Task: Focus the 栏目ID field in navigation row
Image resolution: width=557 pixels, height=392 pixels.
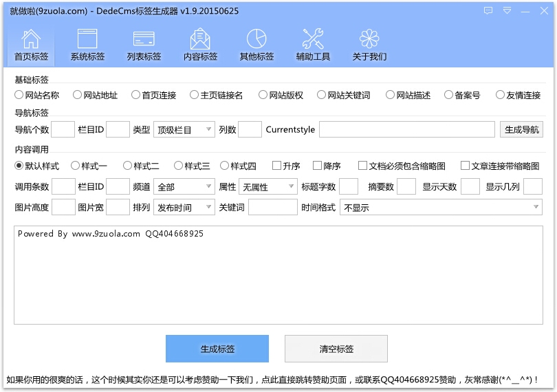Action: [118, 129]
